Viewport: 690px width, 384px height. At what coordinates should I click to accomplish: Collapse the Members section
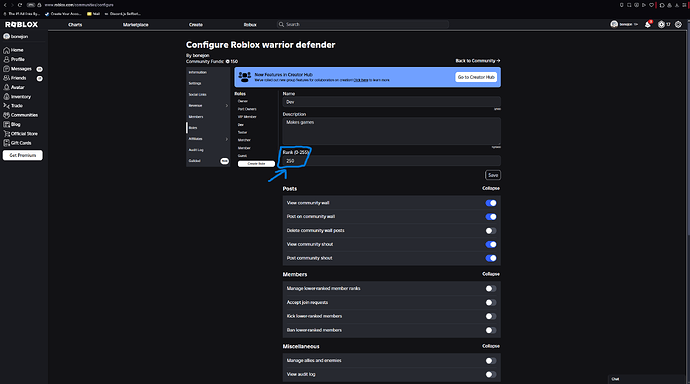[x=491, y=274]
